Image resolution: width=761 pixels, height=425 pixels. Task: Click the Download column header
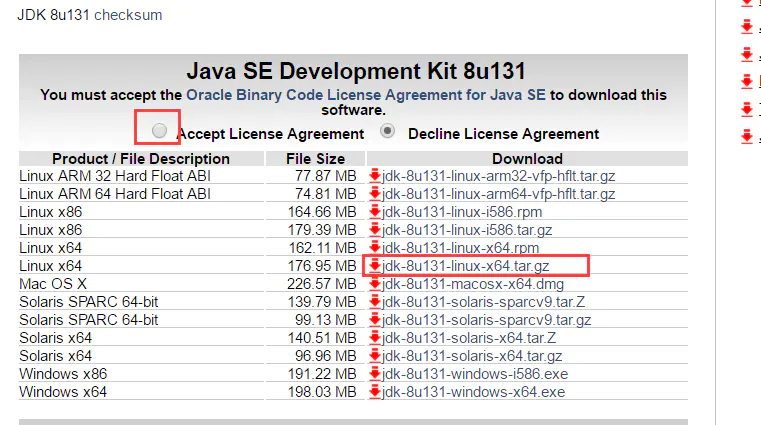point(528,159)
